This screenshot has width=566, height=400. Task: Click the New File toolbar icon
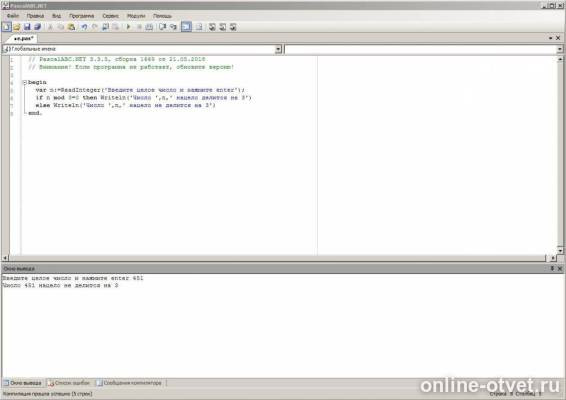(6, 27)
